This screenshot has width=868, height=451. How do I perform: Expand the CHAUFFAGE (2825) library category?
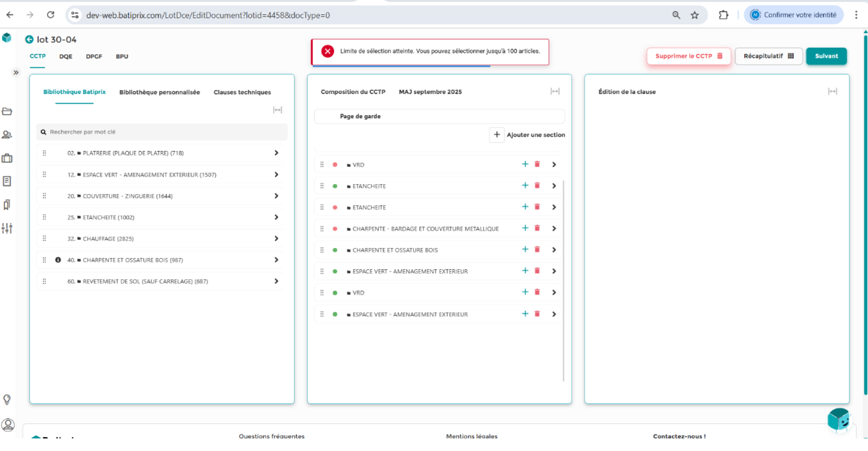(x=276, y=239)
